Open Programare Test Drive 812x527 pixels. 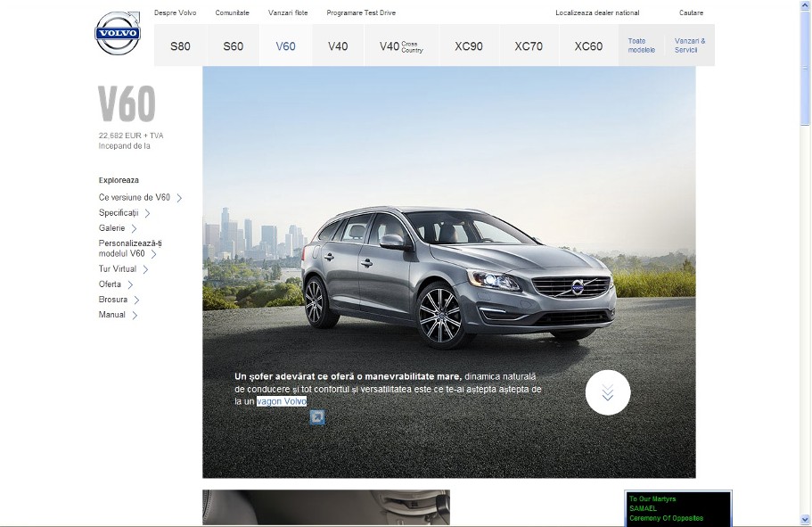pos(361,13)
